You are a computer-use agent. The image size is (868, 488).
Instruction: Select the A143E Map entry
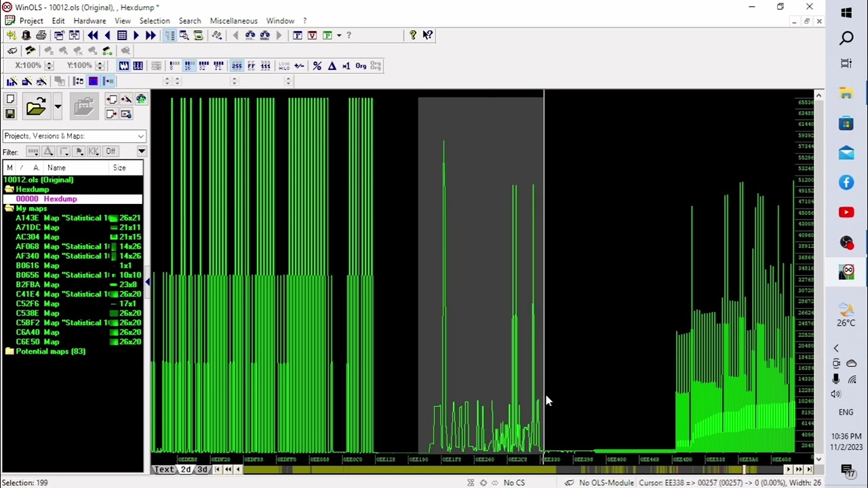click(x=73, y=218)
